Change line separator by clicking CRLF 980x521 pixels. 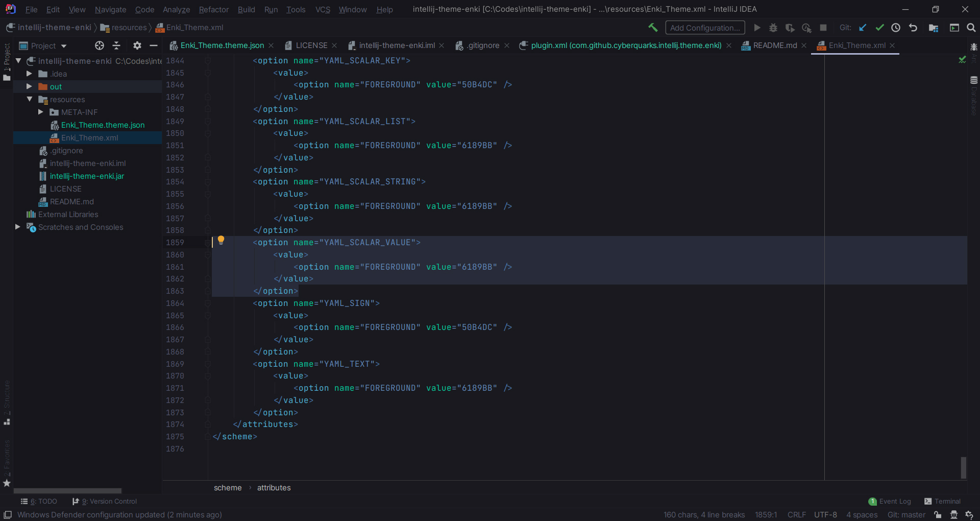[797, 515]
